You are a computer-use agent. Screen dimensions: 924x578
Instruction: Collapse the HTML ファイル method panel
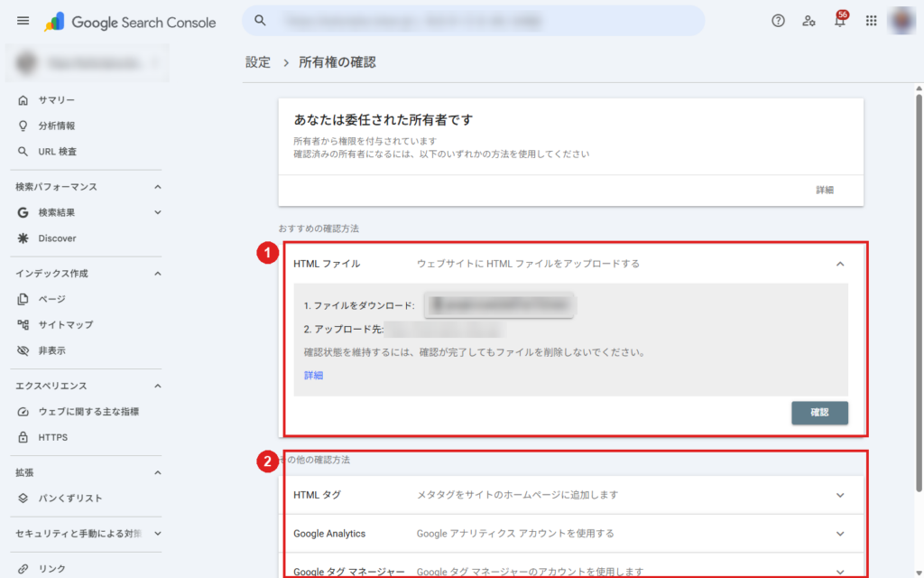(840, 264)
